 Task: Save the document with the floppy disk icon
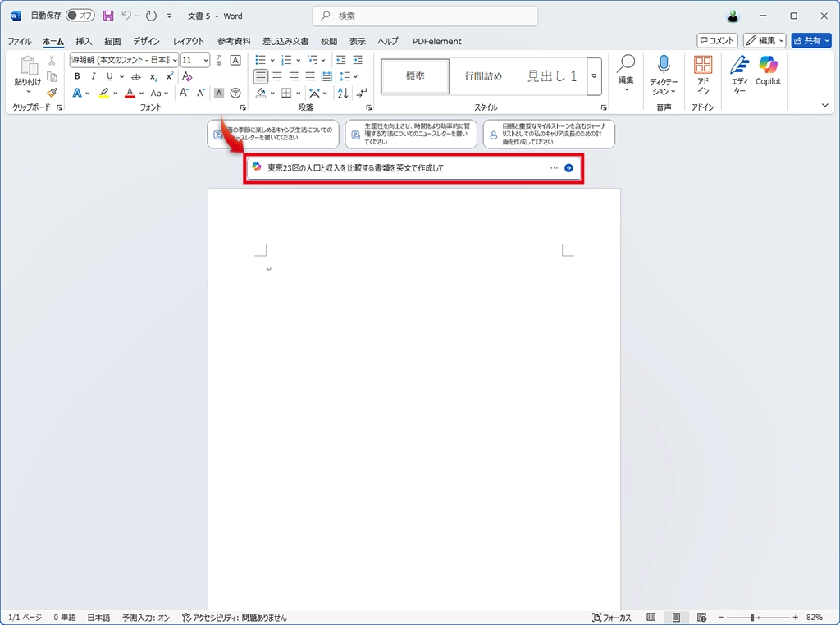point(108,16)
